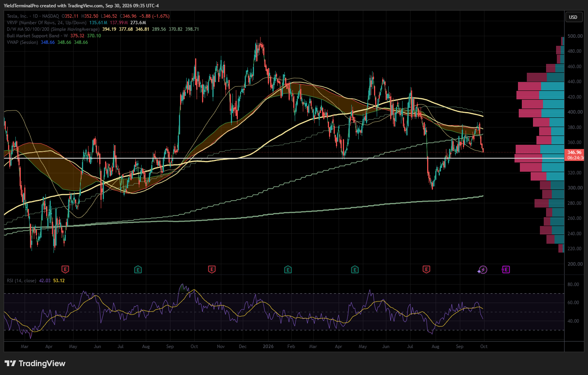Click the purple lightning-bolt latest updates icon
Viewport: 588px width, 375px height.
(482, 270)
